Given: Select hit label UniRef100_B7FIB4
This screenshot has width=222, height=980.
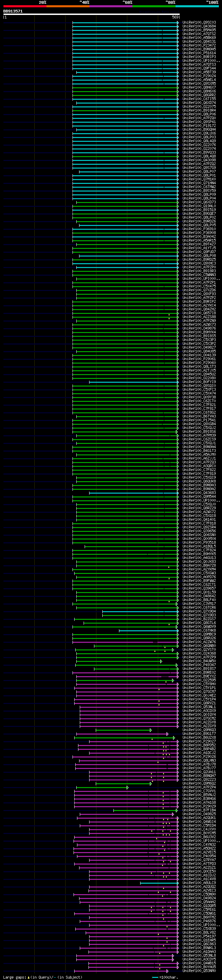Looking at the screenshot, I should 199,810.
